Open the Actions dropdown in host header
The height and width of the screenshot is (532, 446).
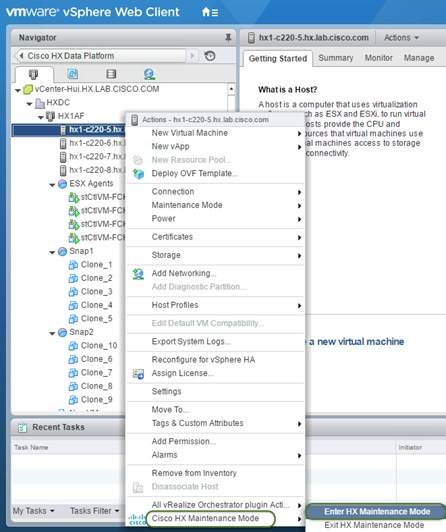pos(401,38)
